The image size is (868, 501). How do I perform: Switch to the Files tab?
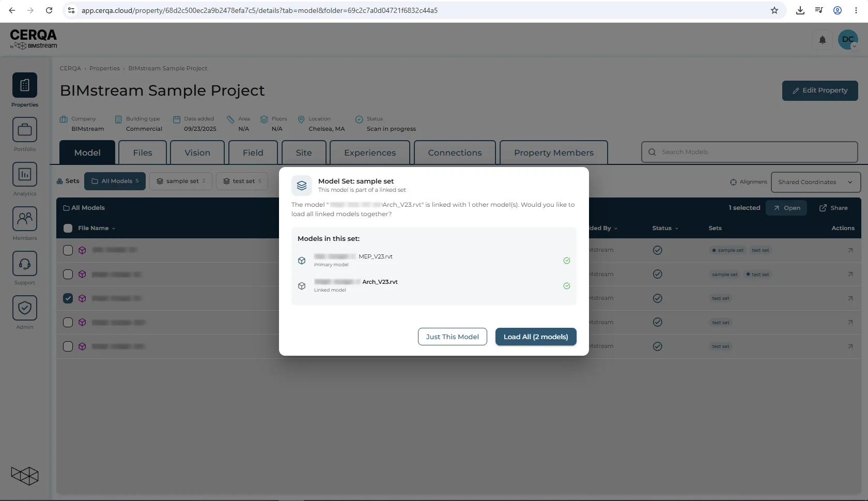(x=143, y=153)
